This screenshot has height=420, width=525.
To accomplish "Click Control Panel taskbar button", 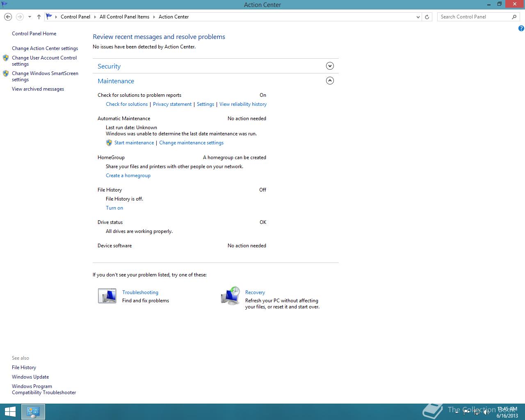I will (x=33, y=412).
